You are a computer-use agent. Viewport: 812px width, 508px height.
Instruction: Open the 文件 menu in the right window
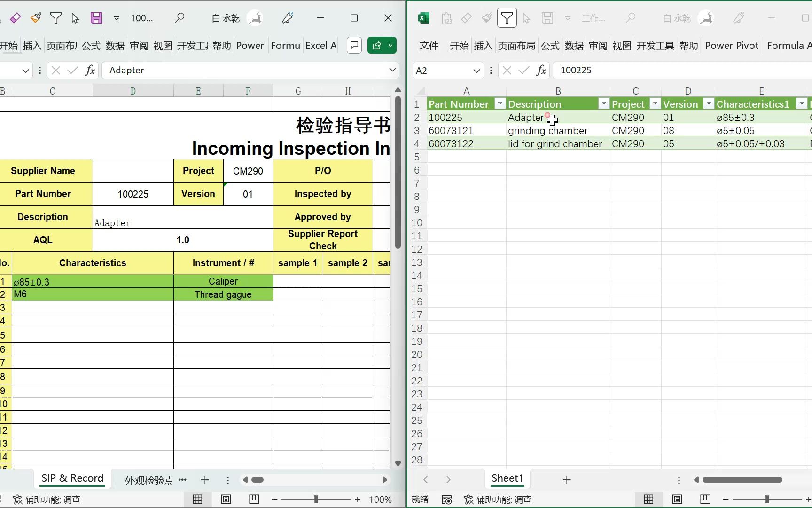429,46
